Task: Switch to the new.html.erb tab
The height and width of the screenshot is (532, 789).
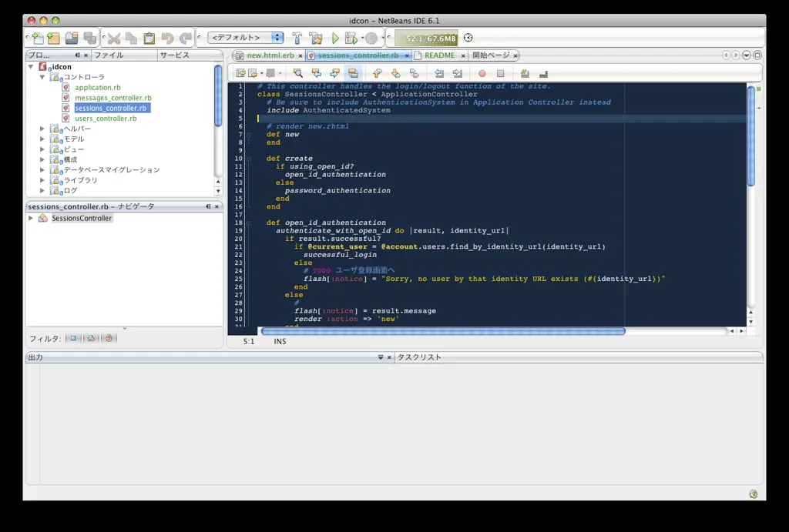Action: (x=270, y=55)
